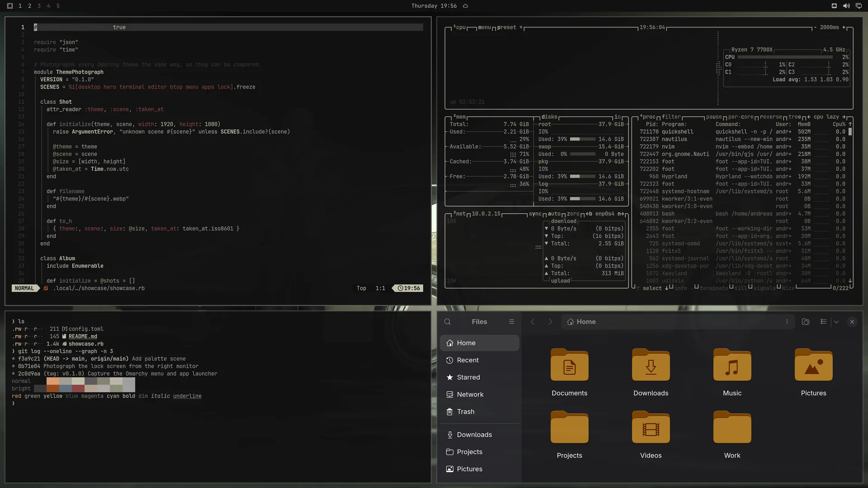Open Trash in the Files sidebar
868x488 pixels.
480,412
